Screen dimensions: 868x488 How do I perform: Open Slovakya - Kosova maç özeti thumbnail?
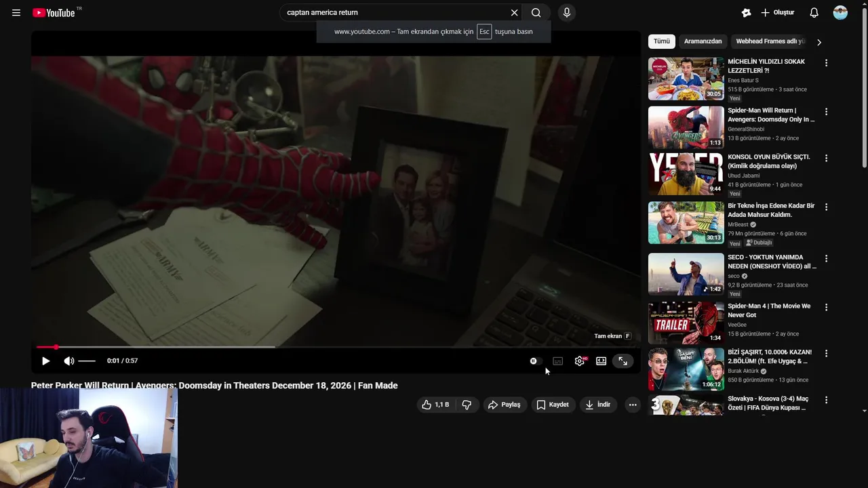[686, 405]
